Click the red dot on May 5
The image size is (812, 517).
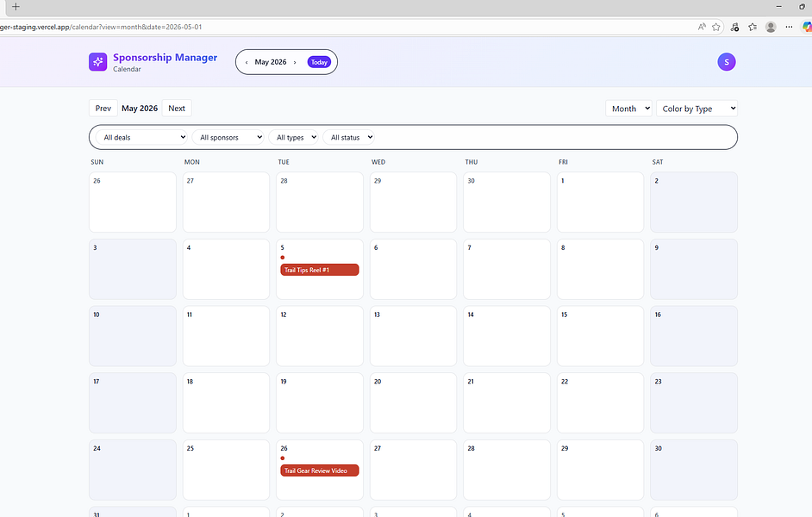pyautogui.click(x=282, y=257)
